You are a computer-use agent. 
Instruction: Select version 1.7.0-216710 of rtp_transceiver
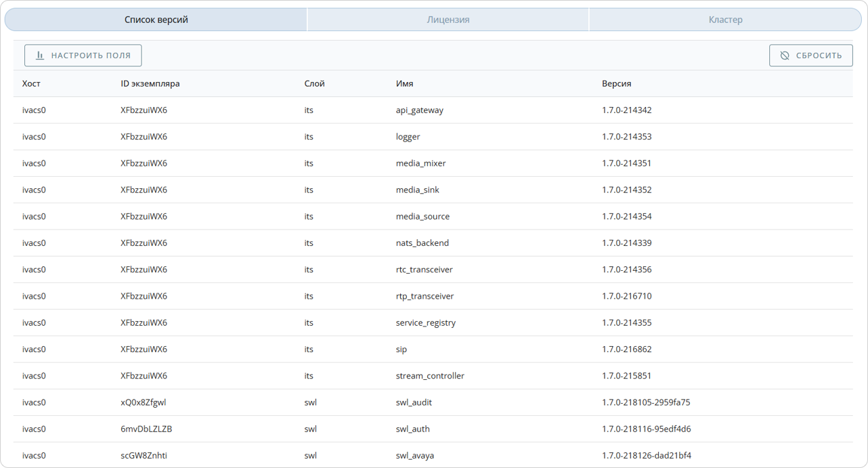point(626,296)
